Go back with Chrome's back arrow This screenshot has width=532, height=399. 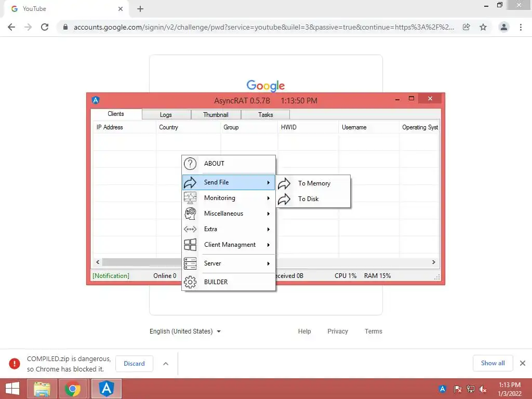[11, 27]
